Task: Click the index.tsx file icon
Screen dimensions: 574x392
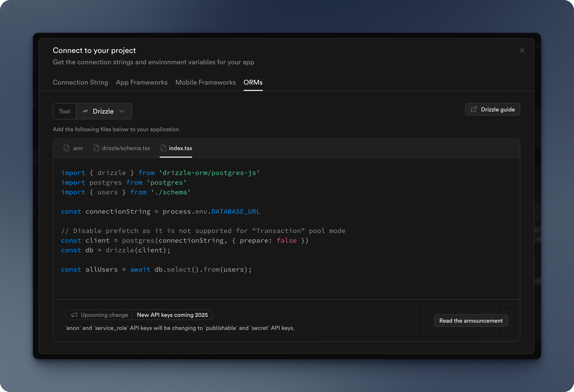Action: [163, 148]
